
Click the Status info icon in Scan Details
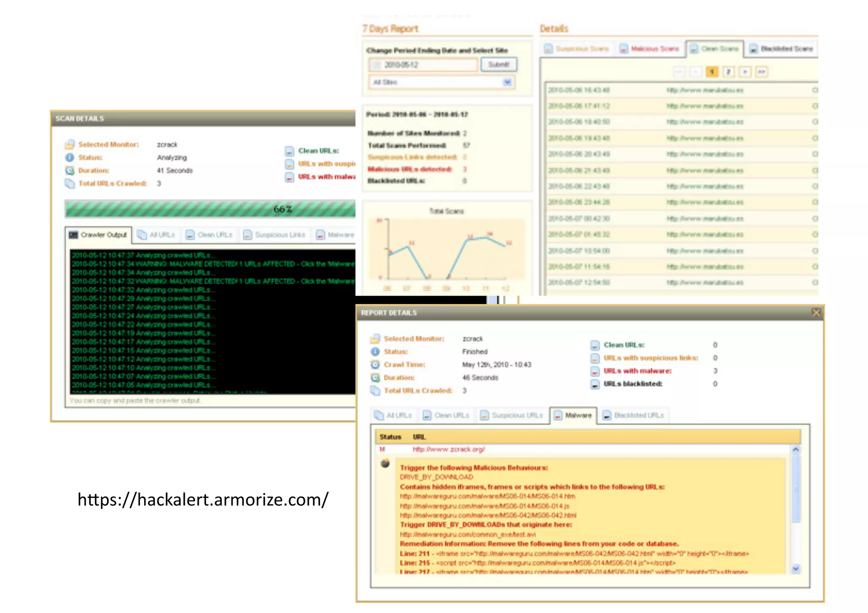point(70,158)
